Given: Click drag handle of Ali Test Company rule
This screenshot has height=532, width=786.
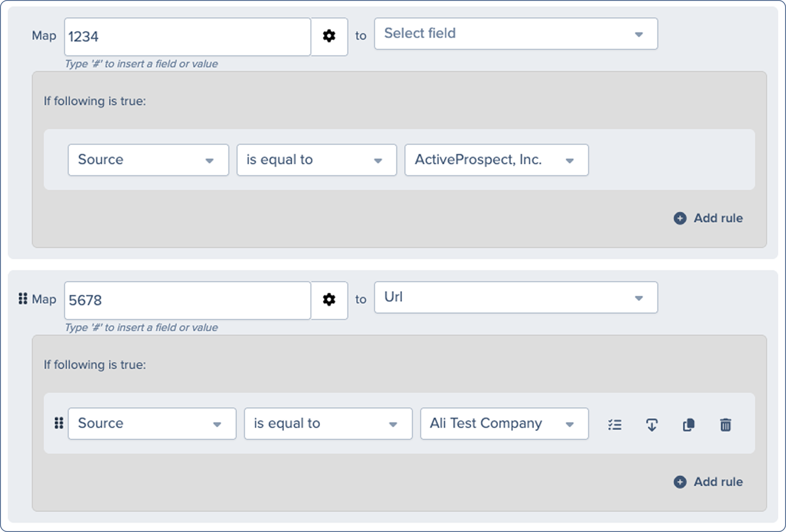Looking at the screenshot, I should 59,423.
